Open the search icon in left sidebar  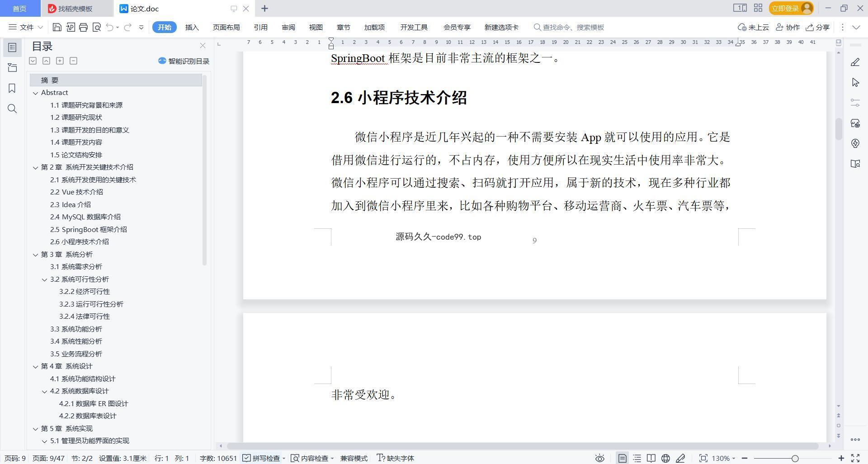tap(12, 109)
